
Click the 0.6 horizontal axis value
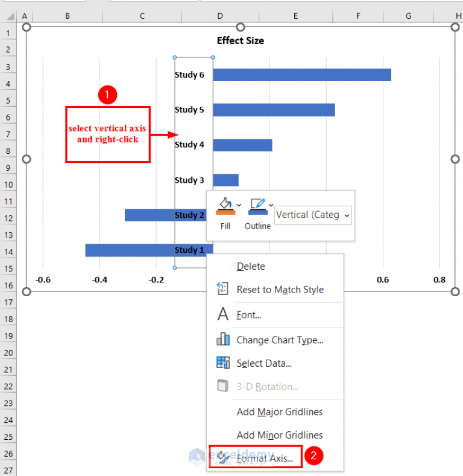pos(383,279)
